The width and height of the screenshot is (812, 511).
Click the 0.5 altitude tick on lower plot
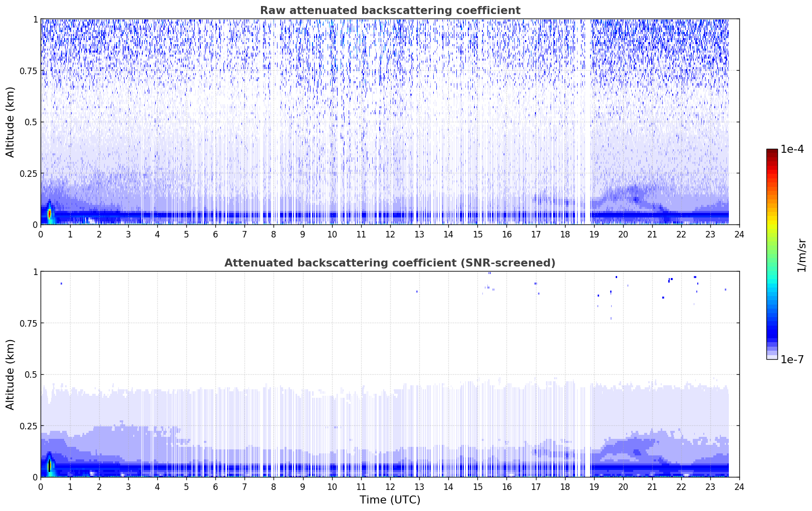(31, 374)
